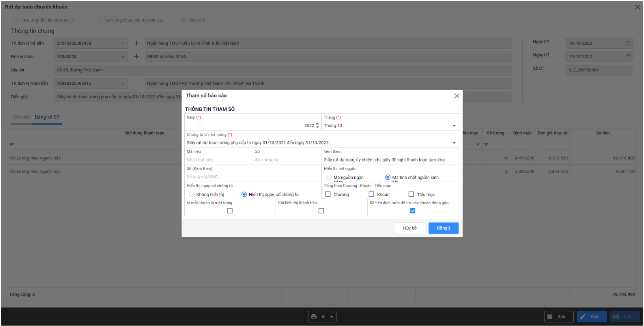Click the Địa chỉ address field
The height and width of the screenshot is (326, 644).
click(x=283, y=70)
